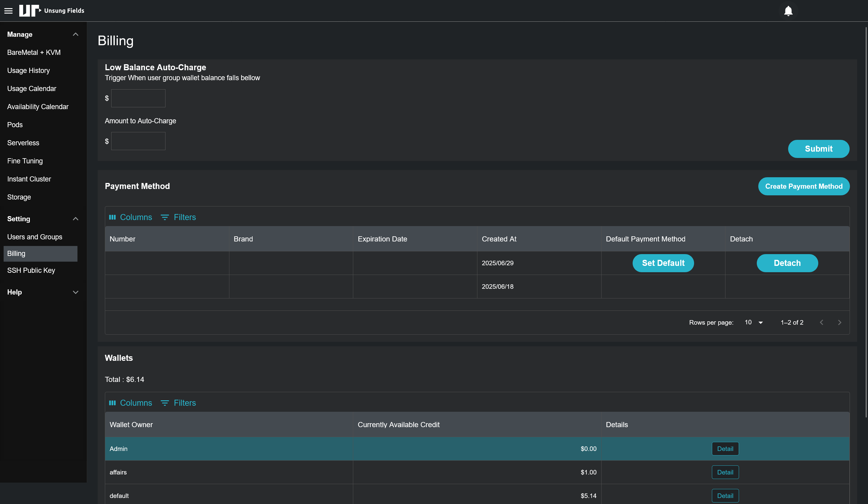Open the hamburger navigation menu
Screen dimensions: 868x504
point(8,11)
